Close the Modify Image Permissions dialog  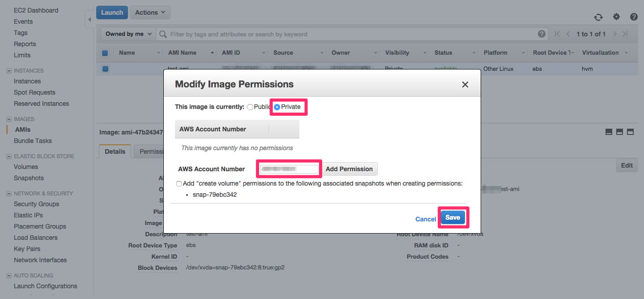coord(465,84)
